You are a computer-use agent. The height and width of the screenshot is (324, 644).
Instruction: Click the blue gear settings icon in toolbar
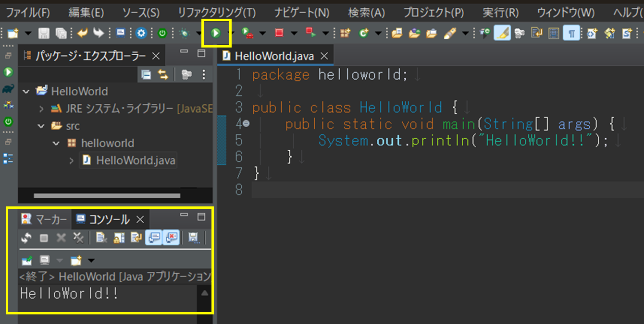coord(141,33)
